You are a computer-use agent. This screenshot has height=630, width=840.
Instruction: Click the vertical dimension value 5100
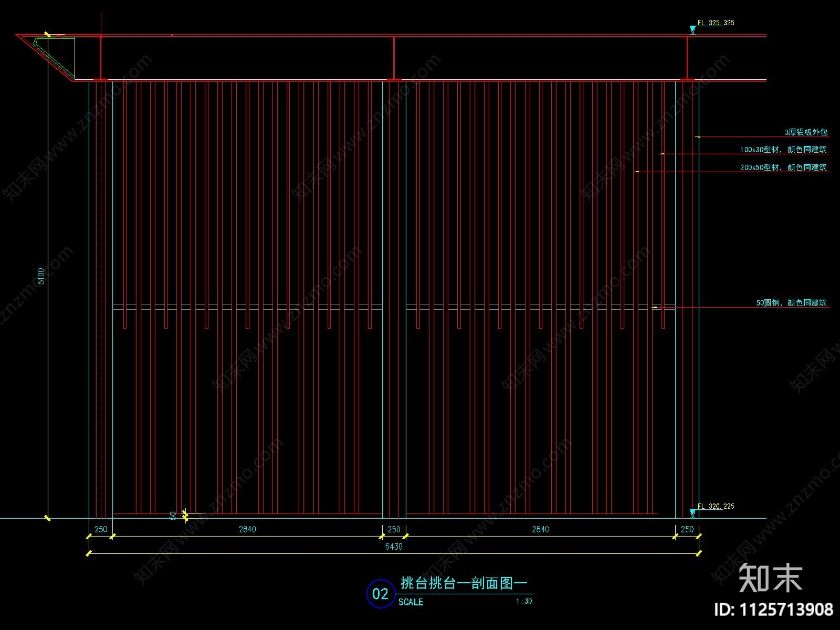tap(42, 276)
